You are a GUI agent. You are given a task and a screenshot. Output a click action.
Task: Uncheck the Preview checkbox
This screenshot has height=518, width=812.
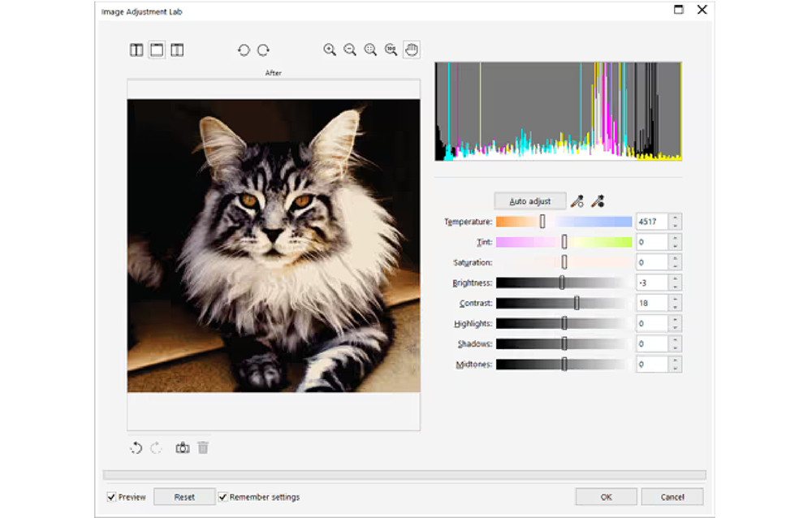pyautogui.click(x=112, y=497)
